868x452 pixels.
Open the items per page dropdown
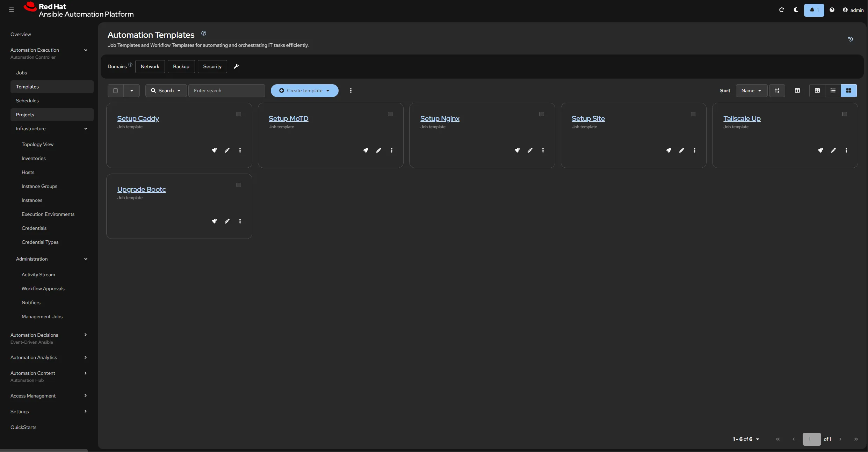pos(746,439)
